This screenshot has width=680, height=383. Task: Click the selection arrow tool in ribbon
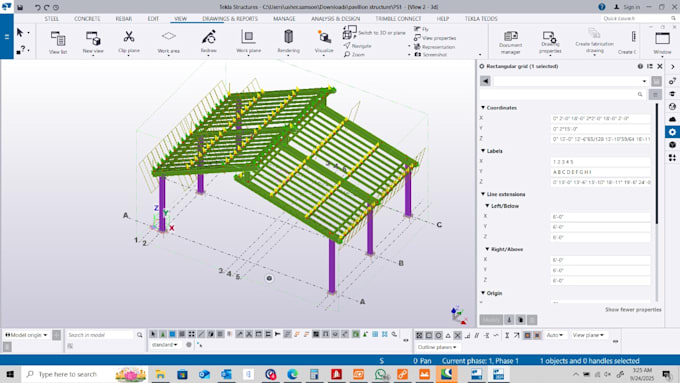(x=20, y=33)
